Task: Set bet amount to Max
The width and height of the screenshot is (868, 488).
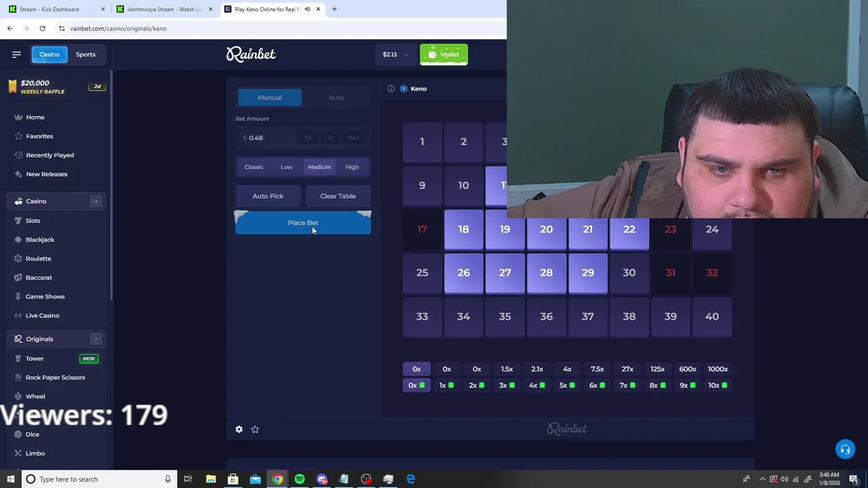Action: click(x=353, y=138)
